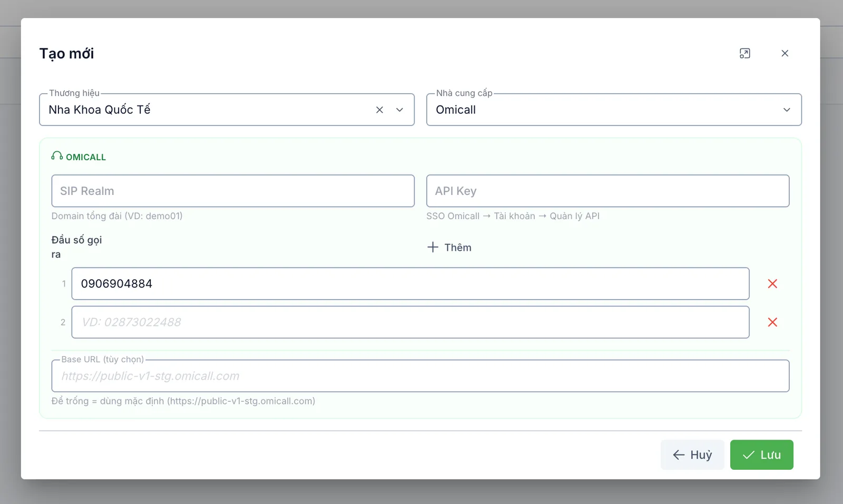Click the Domain tổng đài hint text

coord(117,216)
